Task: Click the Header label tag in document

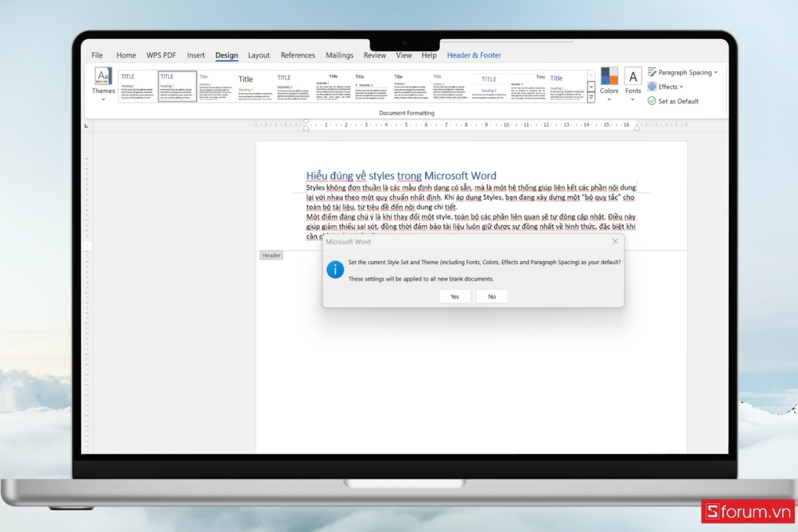Action: click(271, 255)
